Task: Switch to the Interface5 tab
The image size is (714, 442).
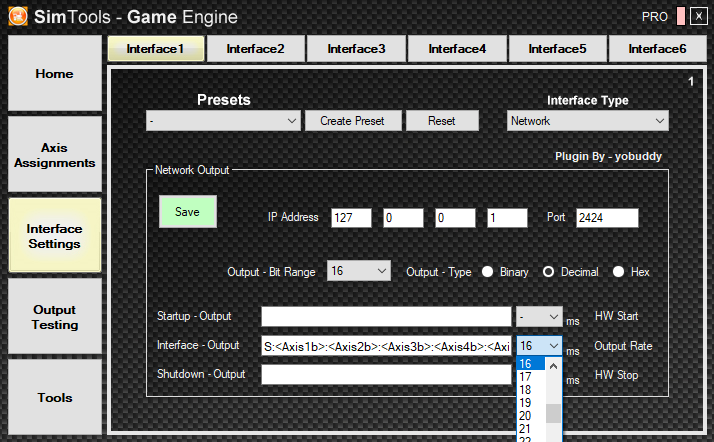Action: point(557,48)
